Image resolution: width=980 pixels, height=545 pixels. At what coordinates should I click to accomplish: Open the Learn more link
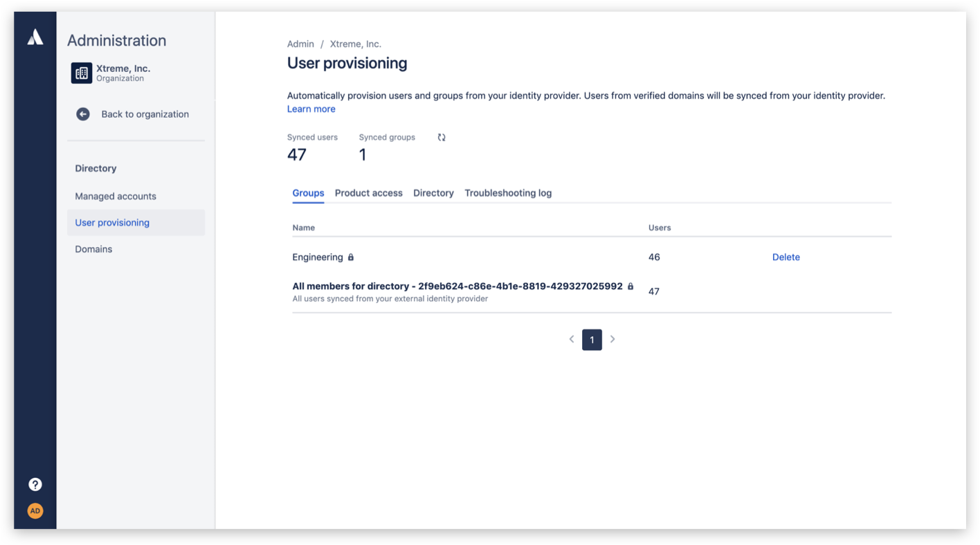[x=311, y=109]
